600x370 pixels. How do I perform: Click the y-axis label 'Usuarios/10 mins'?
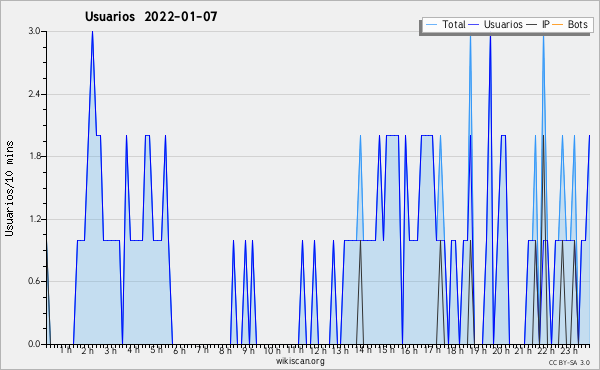point(9,189)
